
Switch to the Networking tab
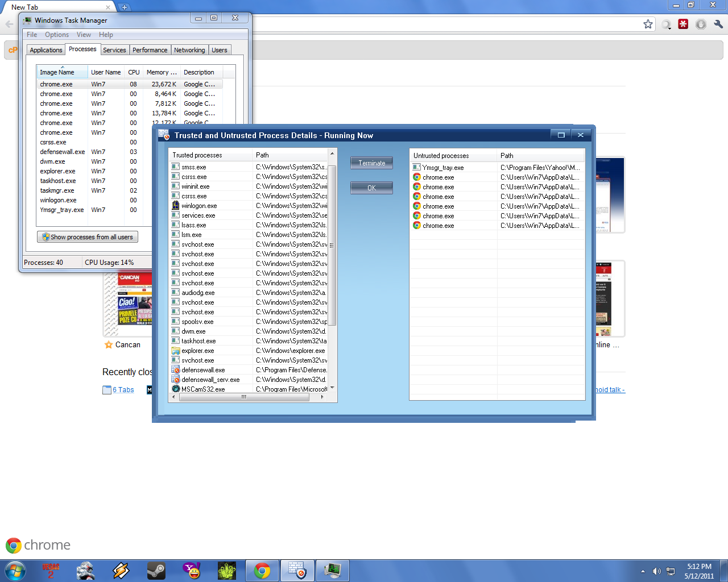pos(189,50)
